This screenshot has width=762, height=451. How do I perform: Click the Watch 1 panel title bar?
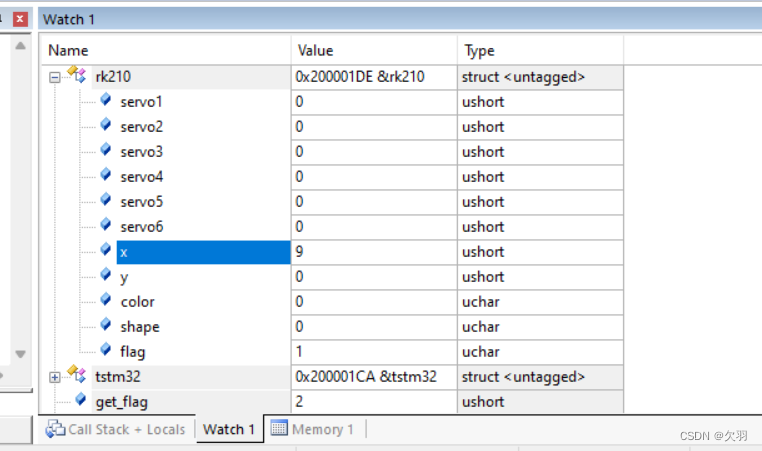pyautogui.click(x=399, y=19)
